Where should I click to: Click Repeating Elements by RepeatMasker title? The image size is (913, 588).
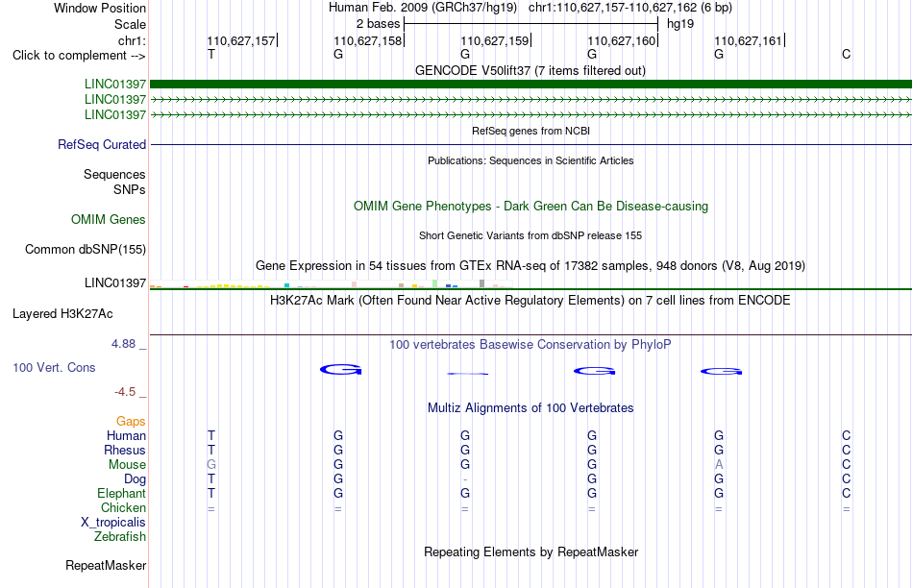[x=531, y=551]
